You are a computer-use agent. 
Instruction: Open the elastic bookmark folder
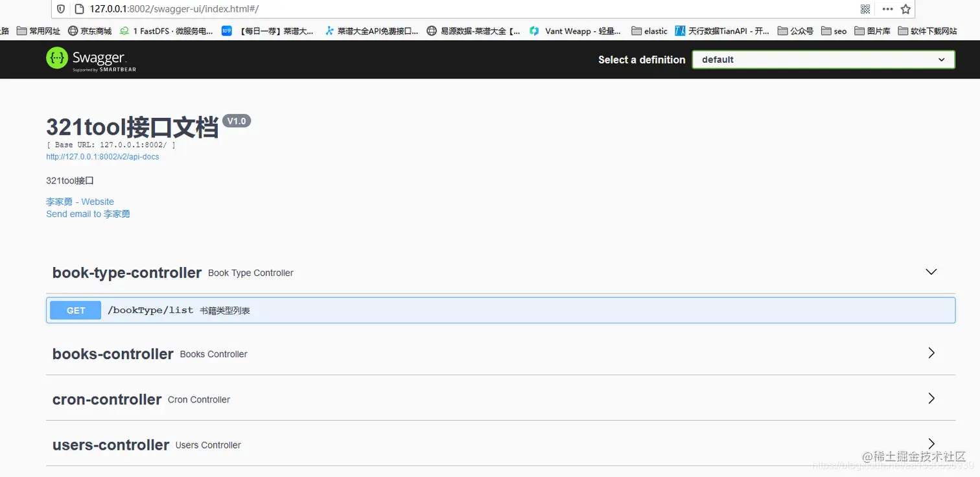649,30
